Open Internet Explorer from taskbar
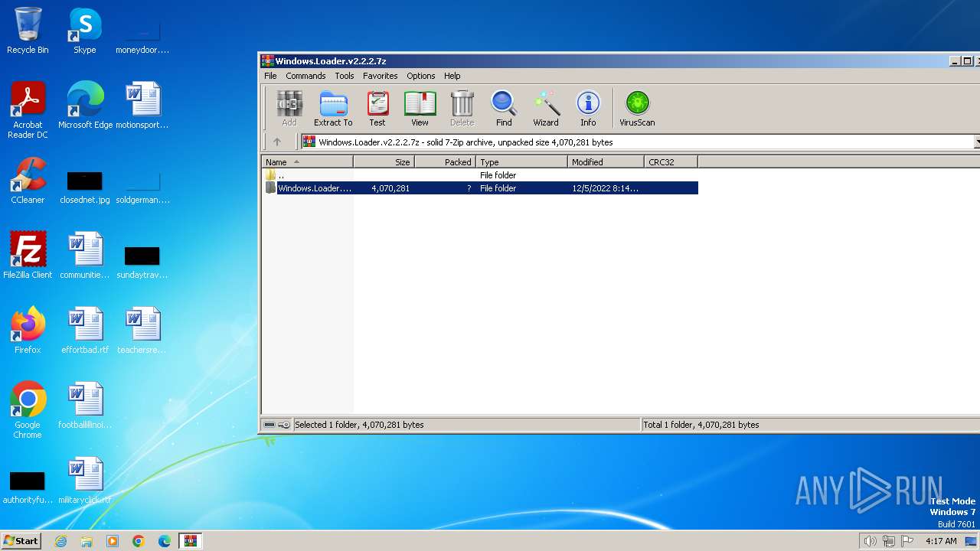Viewport: 980px width, 551px height. [60, 541]
